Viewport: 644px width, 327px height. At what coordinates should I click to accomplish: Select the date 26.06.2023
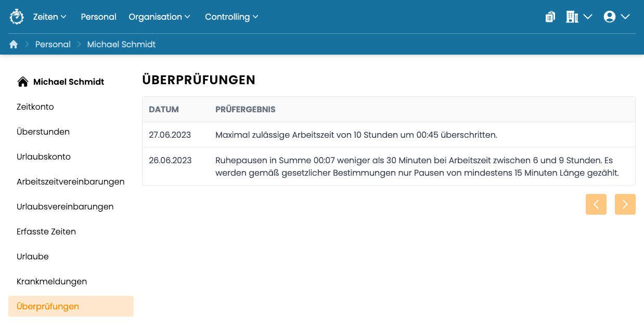[170, 160]
